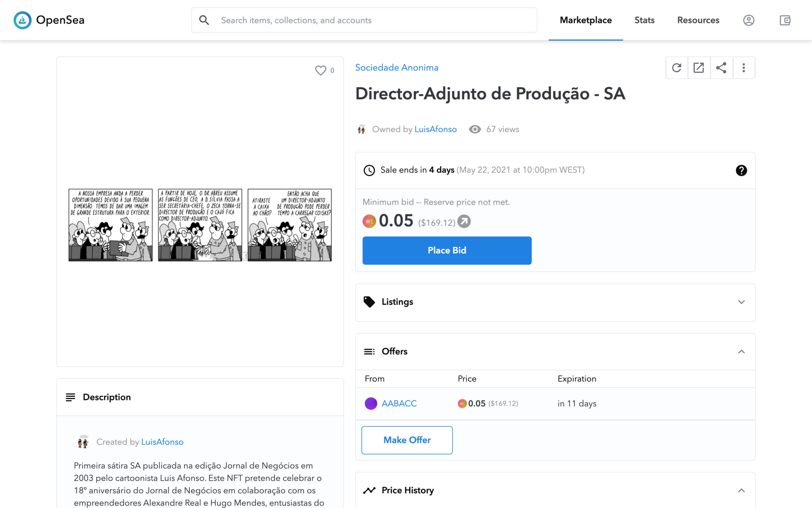Open the wallet icon
The image size is (812, 508).
(785, 20)
